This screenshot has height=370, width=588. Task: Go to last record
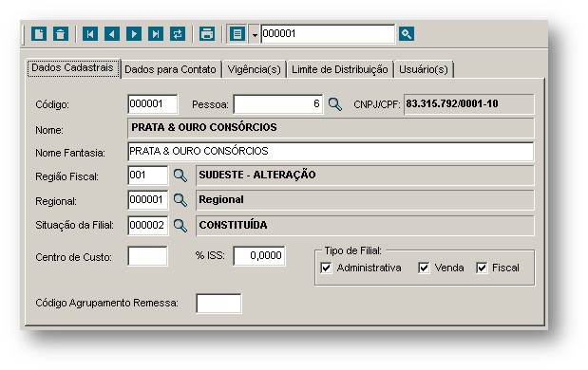(x=156, y=34)
